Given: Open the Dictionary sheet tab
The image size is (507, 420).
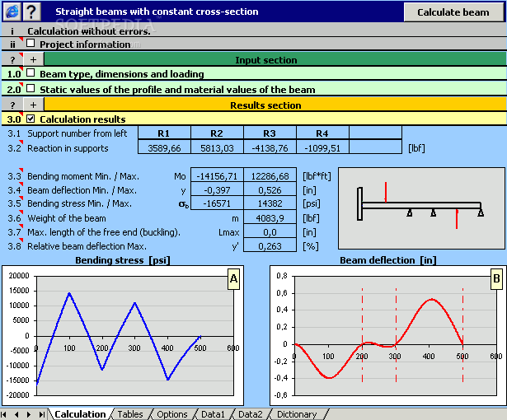Looking at the screenshot, I should pos(297,414).
